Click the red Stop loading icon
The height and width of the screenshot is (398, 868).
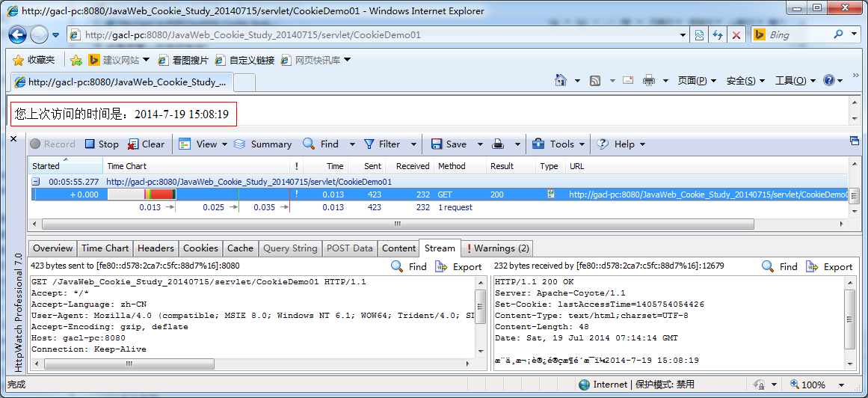(736, 35)
